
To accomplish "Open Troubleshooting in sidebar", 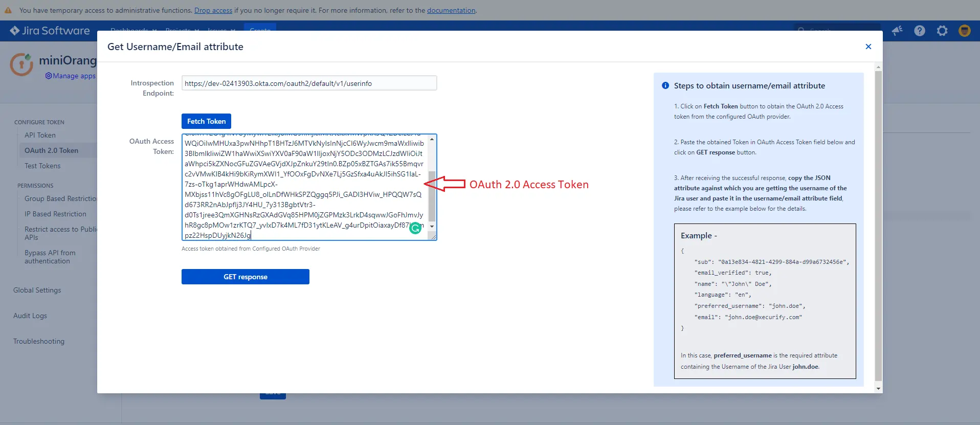I will click(39, 341).
